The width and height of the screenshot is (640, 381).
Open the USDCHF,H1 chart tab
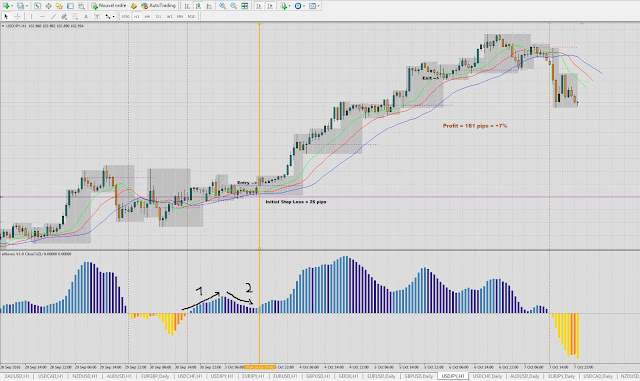coord(190,376)
